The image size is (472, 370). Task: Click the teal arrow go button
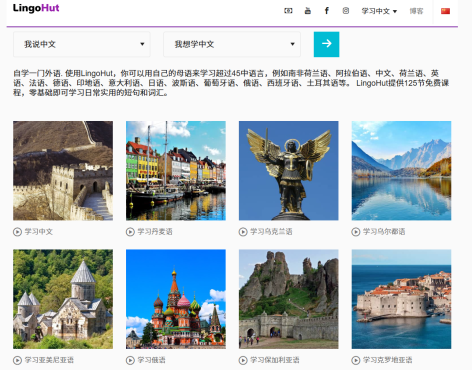(326, 44)
